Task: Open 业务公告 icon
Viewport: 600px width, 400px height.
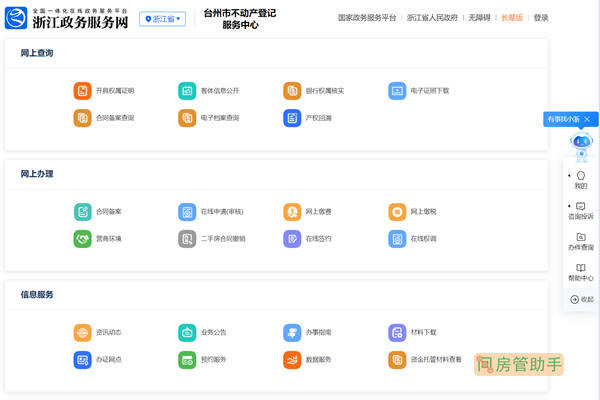Action: pyautogui.click(x=187, y=332)
